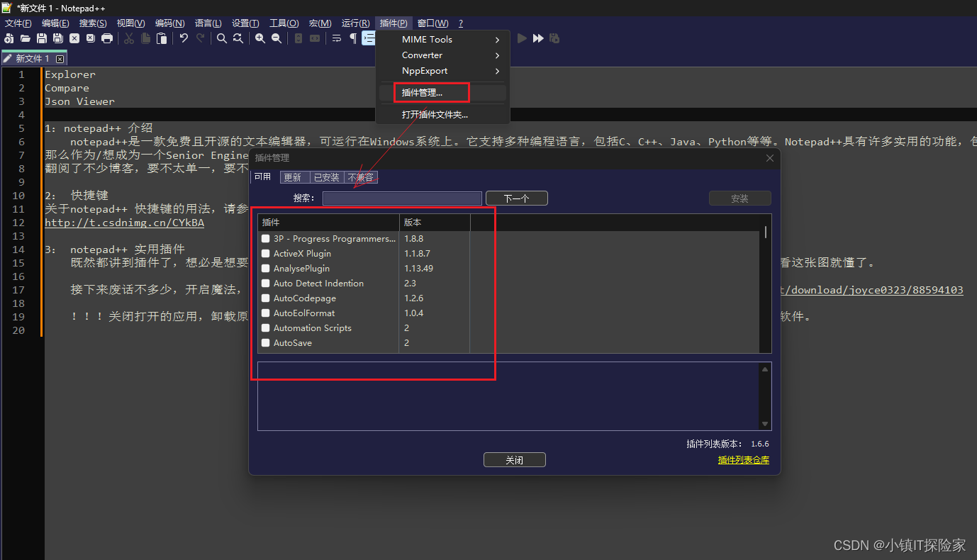977x560 pixels.
Task: Open the 插件列表仓库 link
Action: (744, 460)
